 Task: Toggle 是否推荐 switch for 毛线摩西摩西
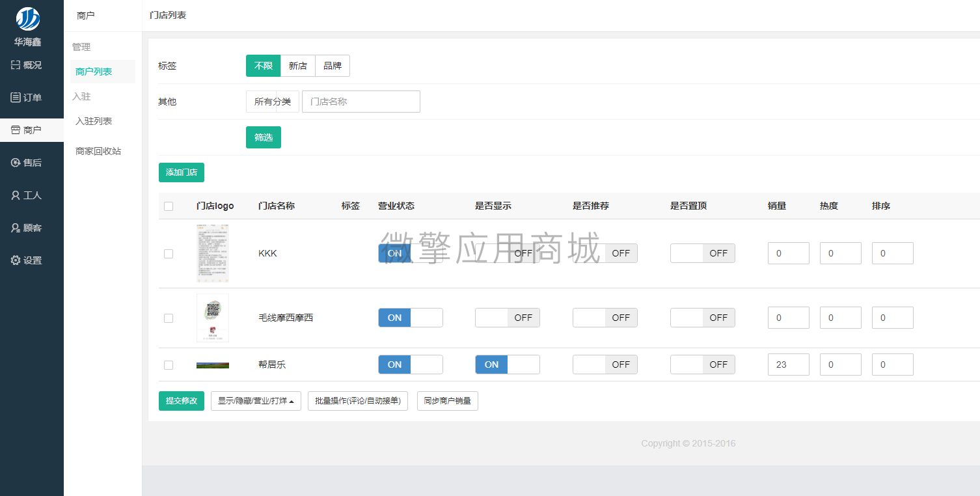605,318
